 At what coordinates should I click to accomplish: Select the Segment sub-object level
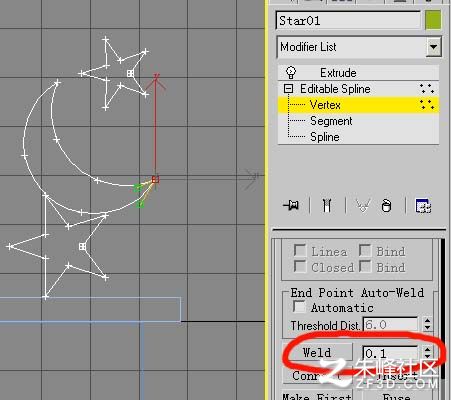pos(331,121)
